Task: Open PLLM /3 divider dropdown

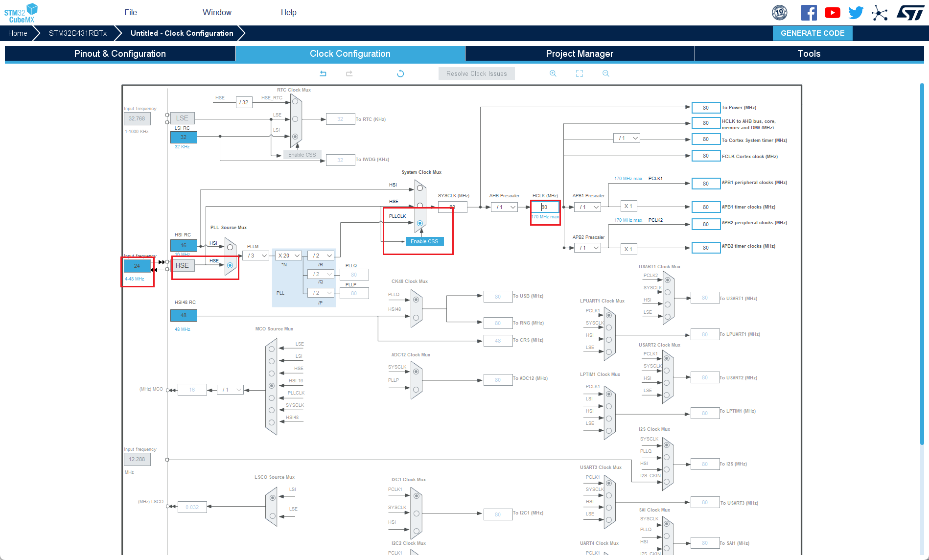Action: pyautogui.click(x=256, y=256)
